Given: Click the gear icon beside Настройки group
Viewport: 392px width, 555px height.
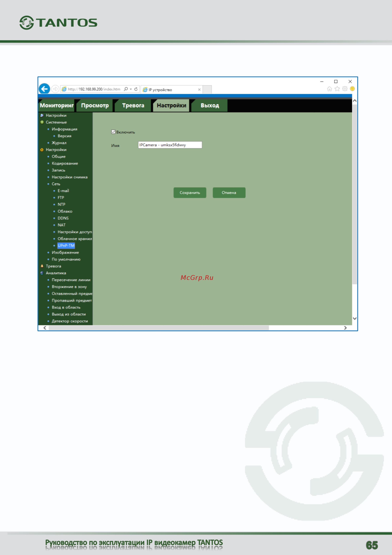Looking at the screenshot, I should point(42,150).
